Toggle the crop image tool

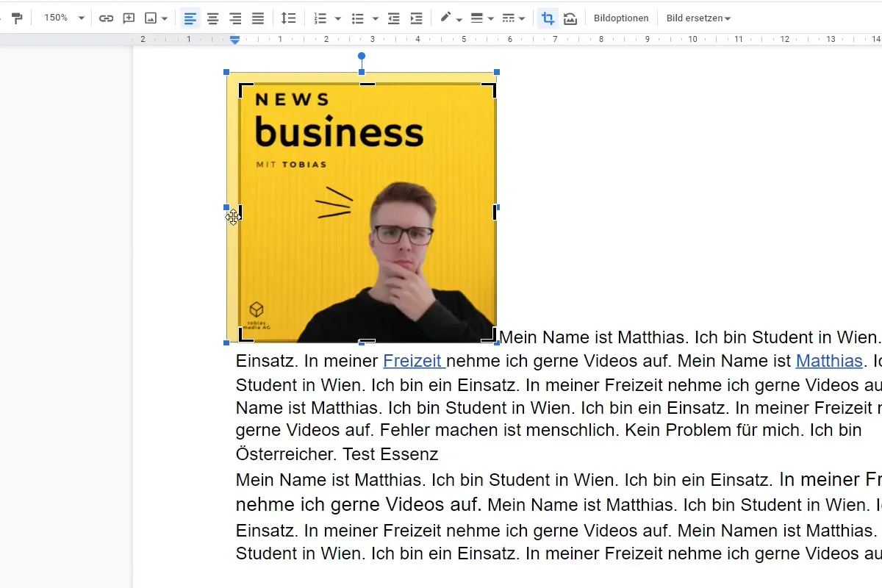click(x=548, y=18)
